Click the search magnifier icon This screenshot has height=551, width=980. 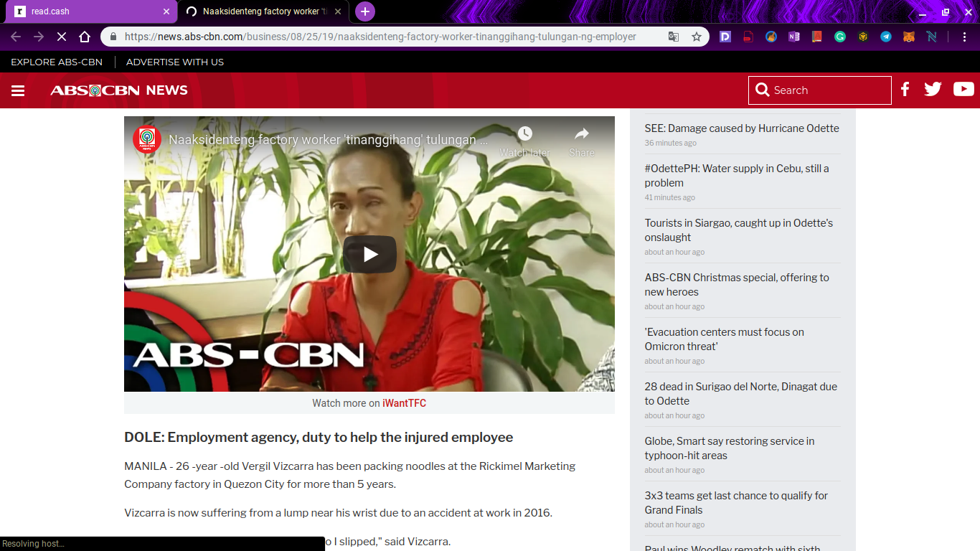(x=762, y=90)
